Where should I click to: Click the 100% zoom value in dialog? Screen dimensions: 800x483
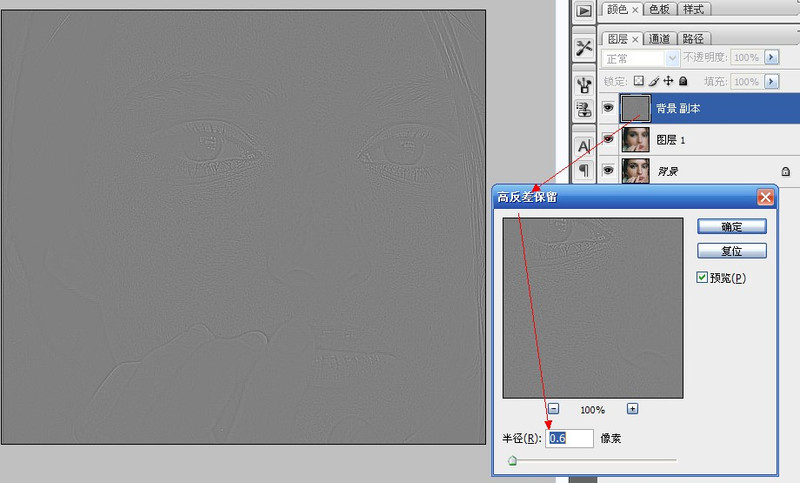[x=592, y=410]
